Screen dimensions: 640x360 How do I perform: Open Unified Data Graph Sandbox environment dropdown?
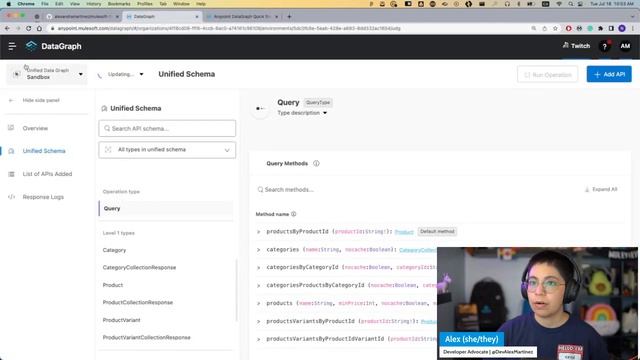coord(47,74)
